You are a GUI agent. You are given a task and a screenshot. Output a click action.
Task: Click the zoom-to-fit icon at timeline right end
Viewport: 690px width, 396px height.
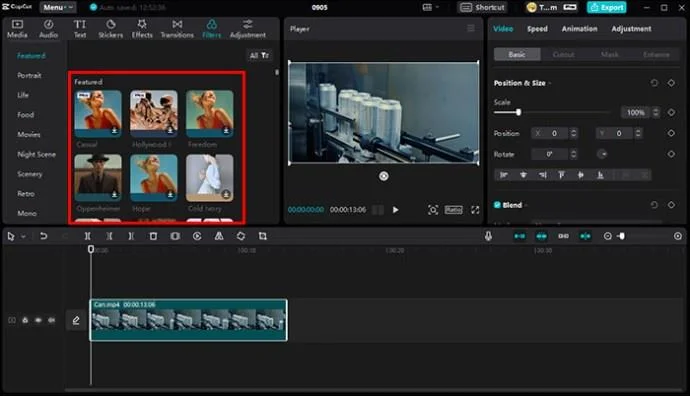coord(678,236)
